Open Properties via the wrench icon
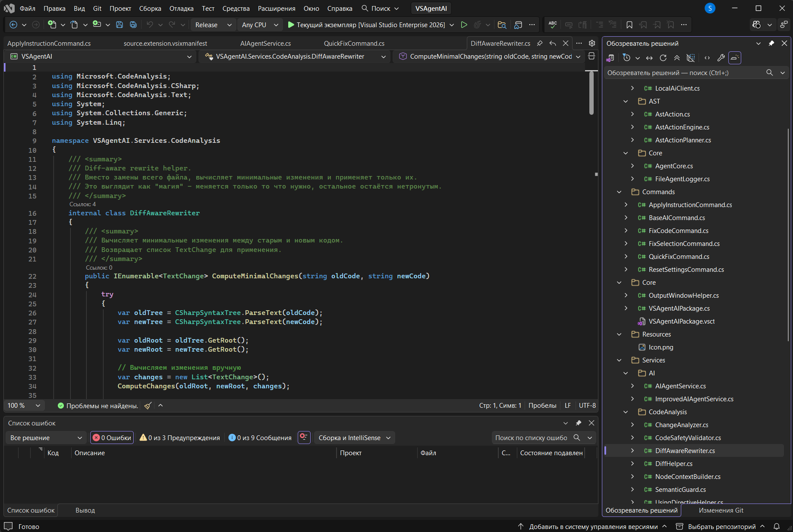 [x=721, y=58]
